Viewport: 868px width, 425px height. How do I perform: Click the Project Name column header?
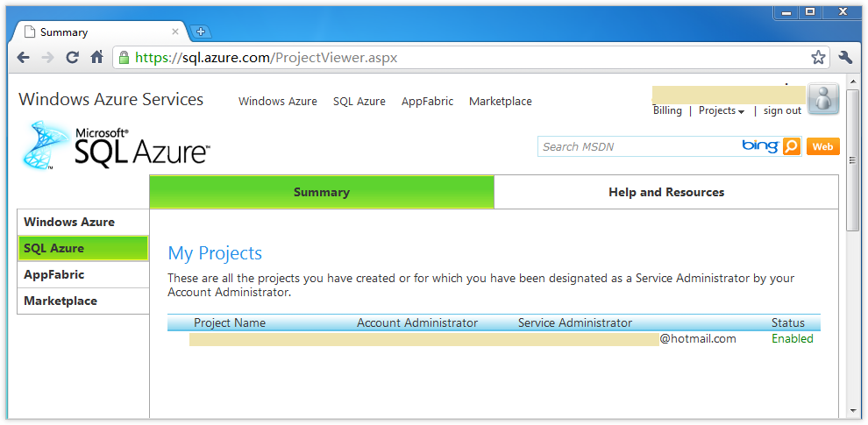230,322
